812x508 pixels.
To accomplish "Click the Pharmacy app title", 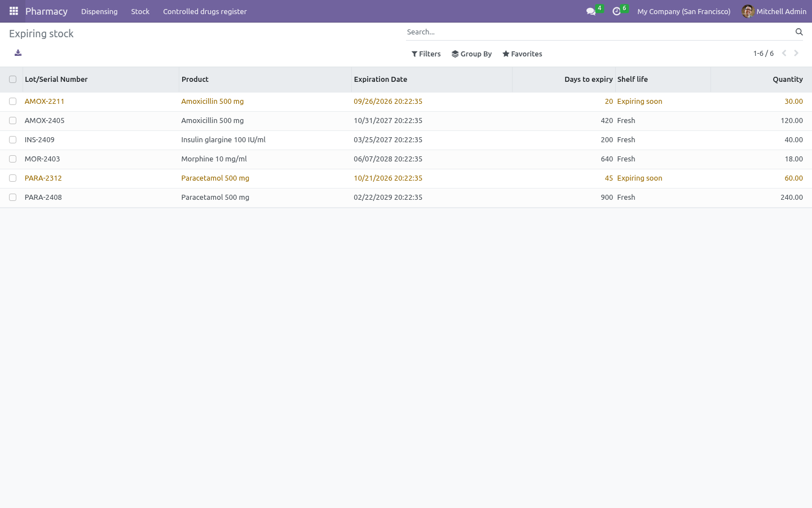I will click(x=46, y=11).
